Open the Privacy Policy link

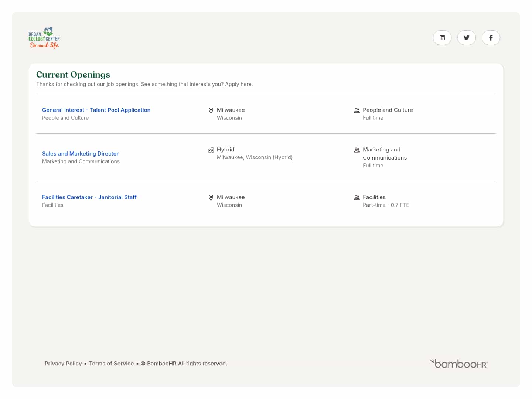point(63,364)
